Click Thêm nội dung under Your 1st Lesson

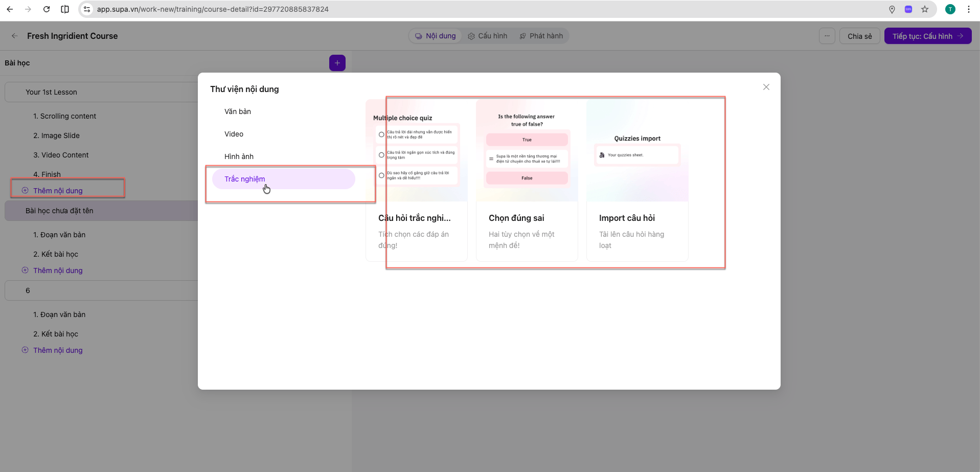pos(52,191)
